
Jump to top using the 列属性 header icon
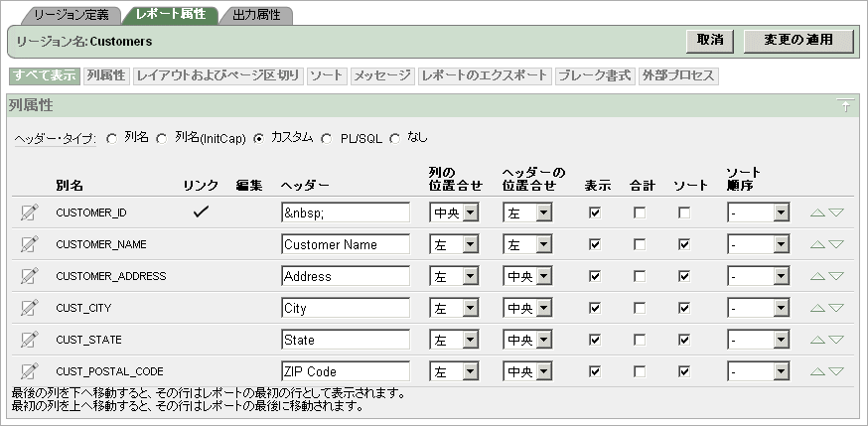point(845,106)
